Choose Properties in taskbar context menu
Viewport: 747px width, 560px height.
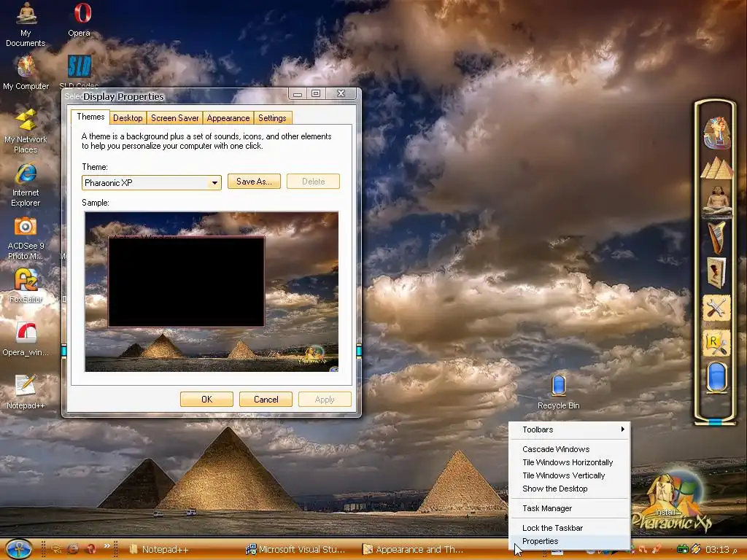(570, 541)
